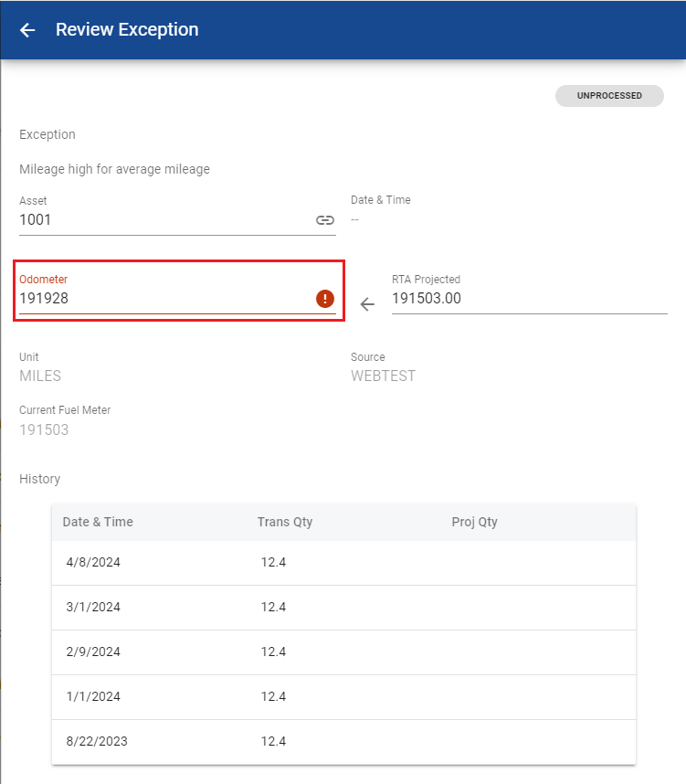Open the asset link icon beside 1001

(x=325, y=220)
